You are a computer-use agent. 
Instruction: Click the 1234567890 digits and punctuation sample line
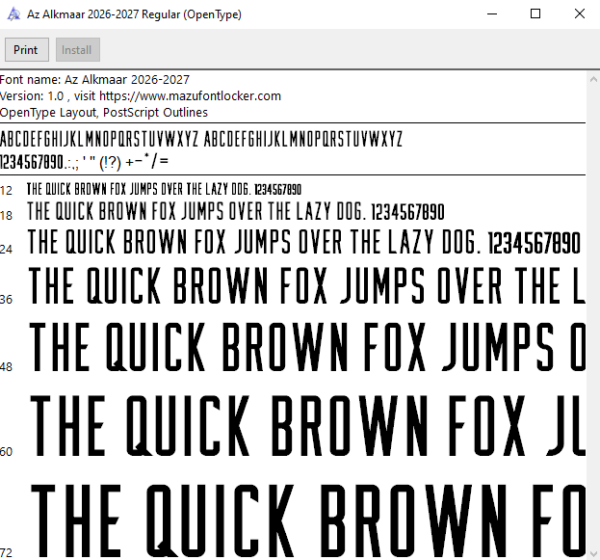click(x=84, y=162)
